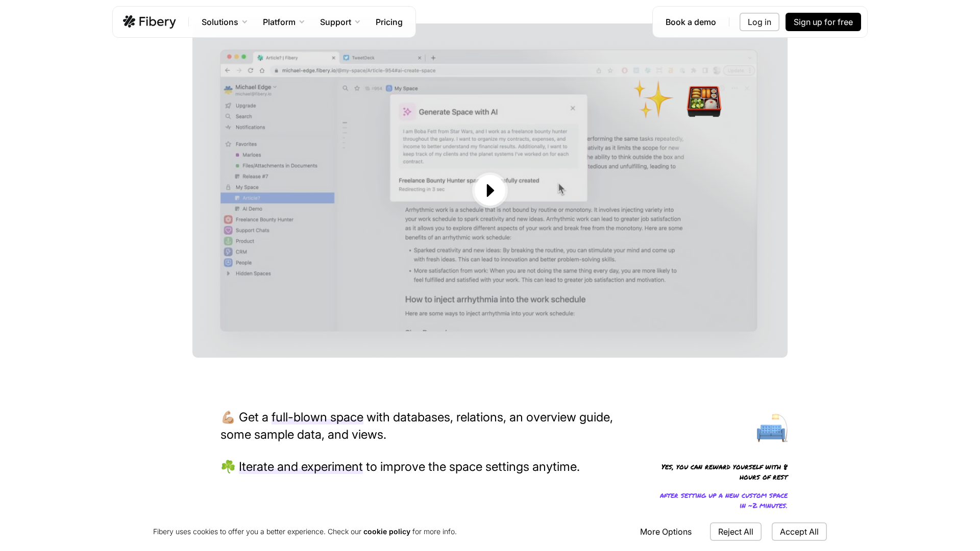The image size is (980, 551).
Task: Click the sparkles emoji on video
Action: tap(653, 99)
